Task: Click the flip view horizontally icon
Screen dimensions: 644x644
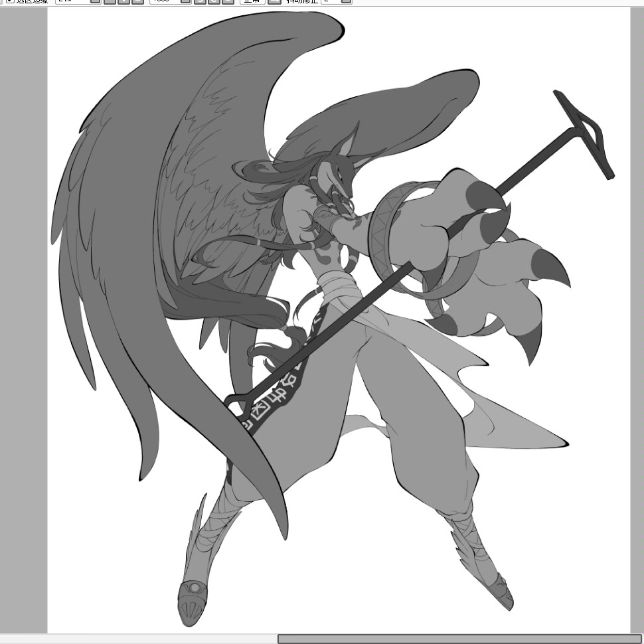Action: (274, 1)
